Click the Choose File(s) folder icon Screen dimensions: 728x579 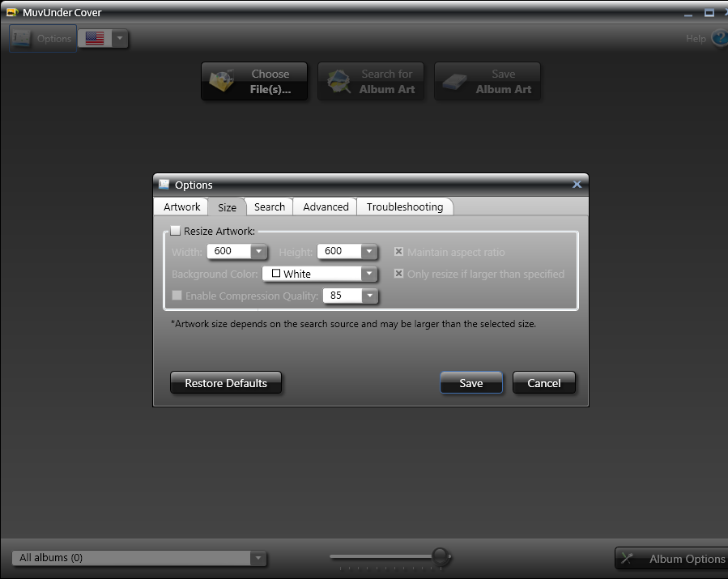point(222,82)
